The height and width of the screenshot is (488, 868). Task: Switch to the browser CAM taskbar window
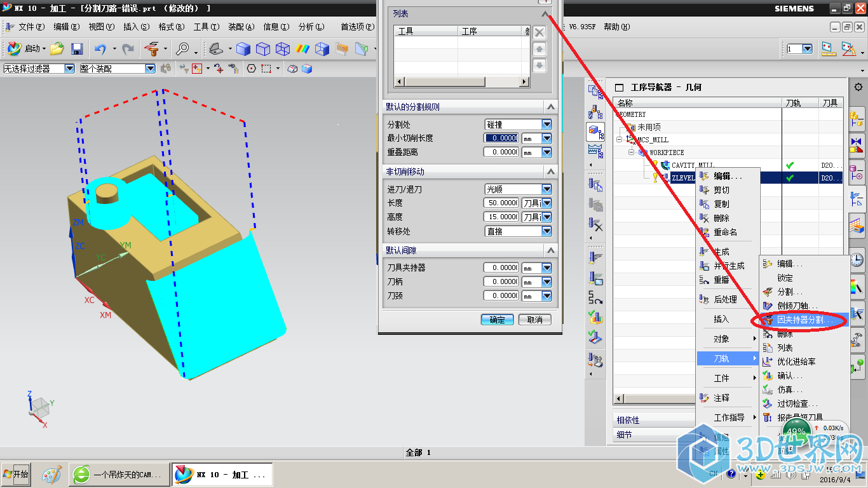click(119, 474)
